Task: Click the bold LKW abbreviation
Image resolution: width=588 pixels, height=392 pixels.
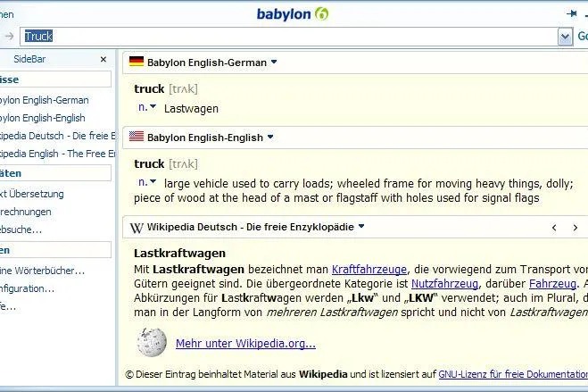Action: point(421,298)
